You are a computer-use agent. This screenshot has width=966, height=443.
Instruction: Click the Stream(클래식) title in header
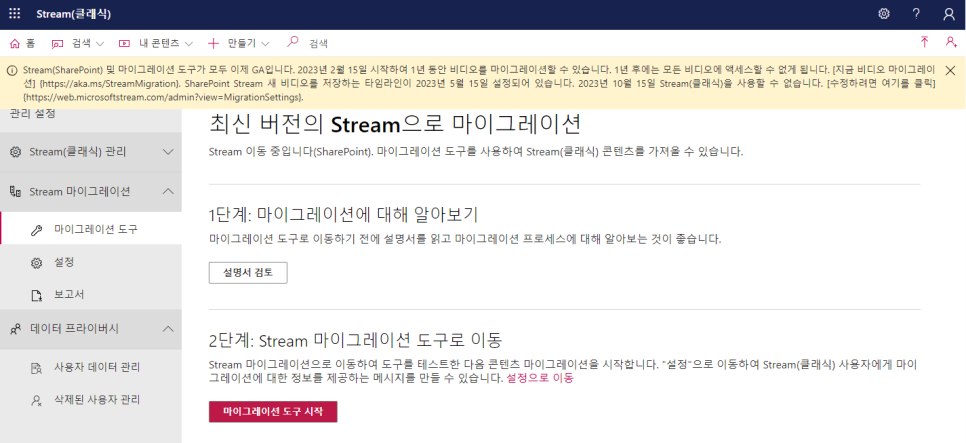tap(73, 14)
